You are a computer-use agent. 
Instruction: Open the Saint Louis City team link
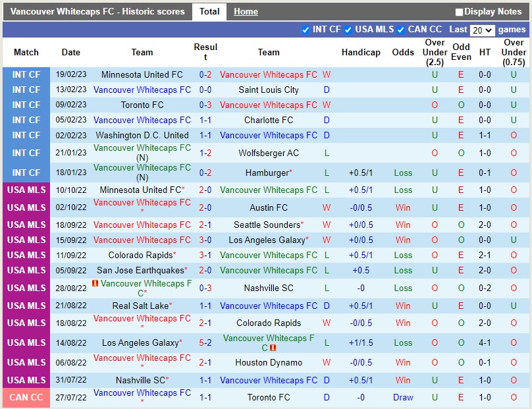(x=269, y=90)
